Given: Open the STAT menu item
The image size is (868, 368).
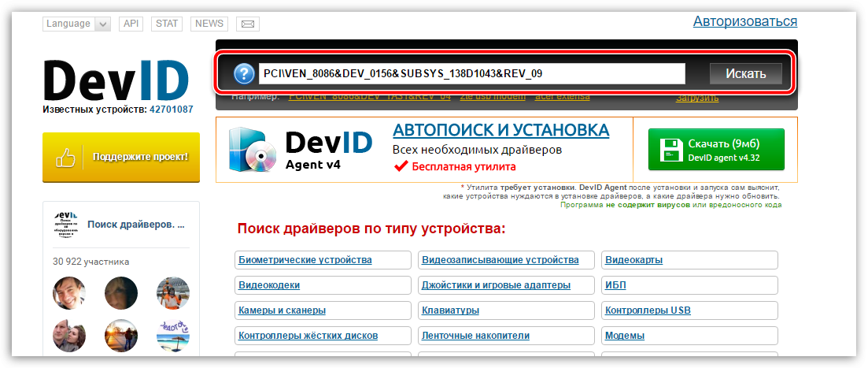Looking at the screenshot, I should coord(167,24).
